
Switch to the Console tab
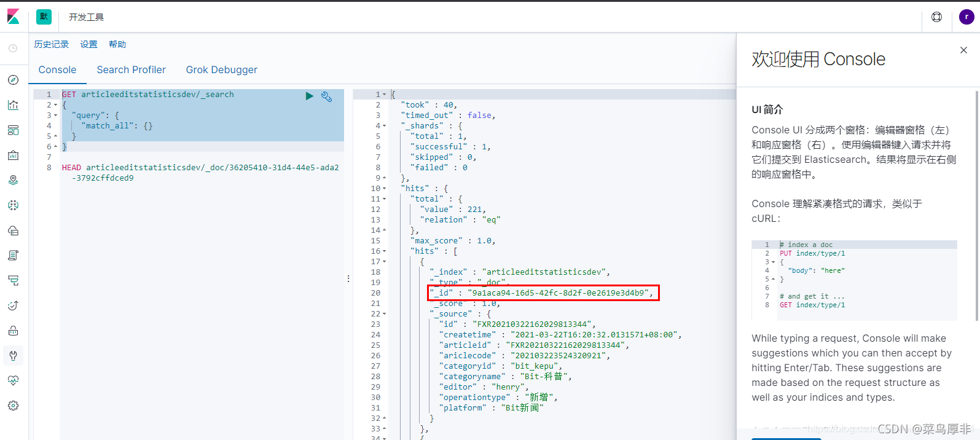[57, 70]
